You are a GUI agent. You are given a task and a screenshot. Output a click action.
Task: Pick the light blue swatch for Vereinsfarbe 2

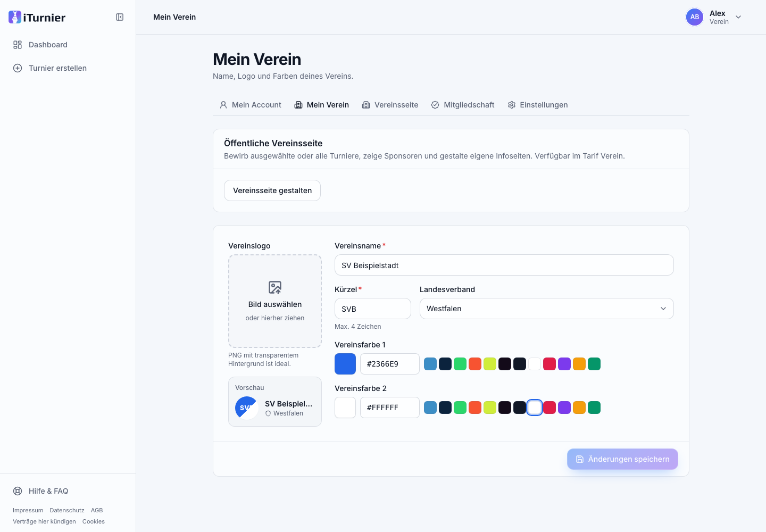point(430,408)
